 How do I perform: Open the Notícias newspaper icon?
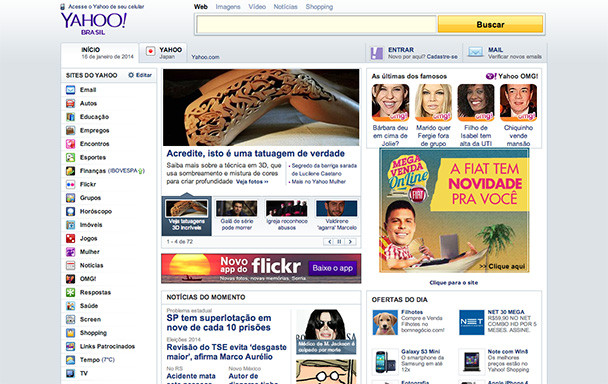click(70, 266)
